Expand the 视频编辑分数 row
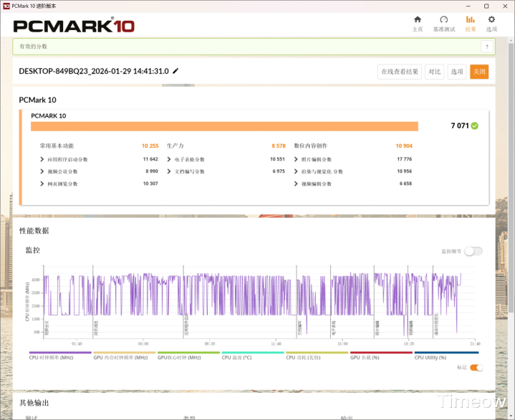The height and width of the screenshot is (420, 515). click(297, 183)
